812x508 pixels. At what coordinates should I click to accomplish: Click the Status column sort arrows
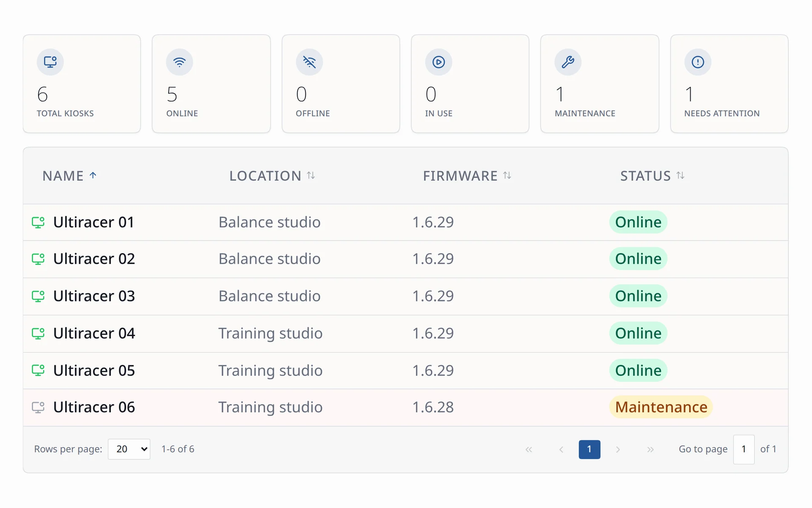680,175
